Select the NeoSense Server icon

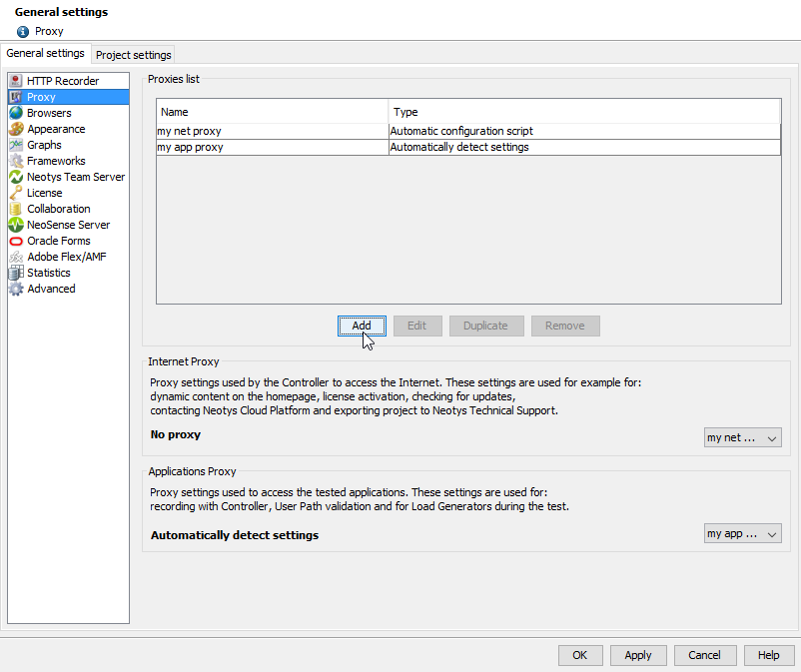point(16,225)
